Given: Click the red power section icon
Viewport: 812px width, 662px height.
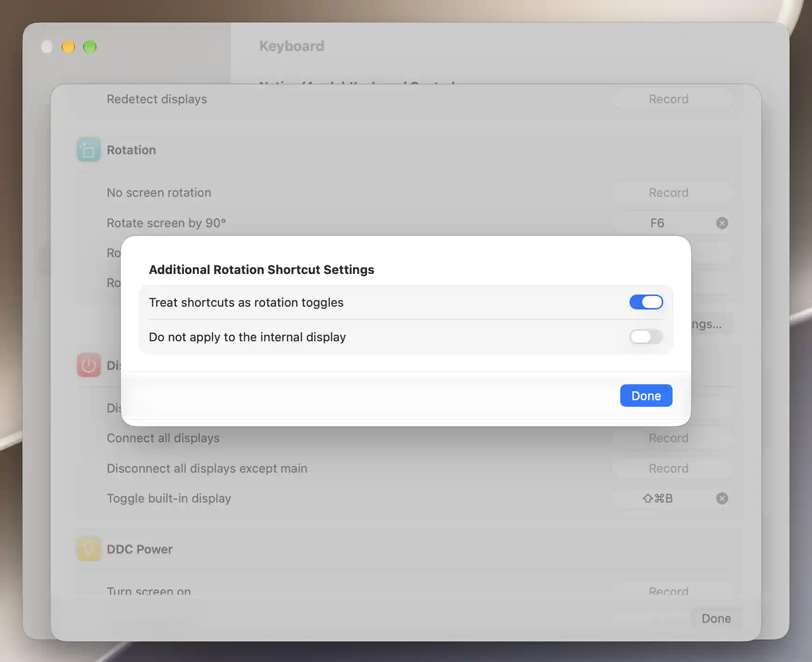Looking at the screenshot, I should click(88, 365).
